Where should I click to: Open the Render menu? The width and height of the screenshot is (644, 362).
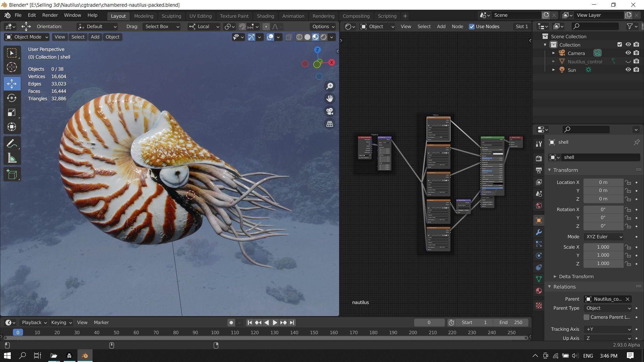pyautogui.click(x=50, y=15)
